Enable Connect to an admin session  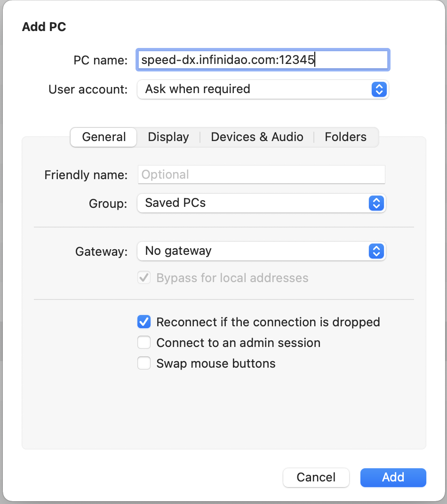[x=144, y=343]
